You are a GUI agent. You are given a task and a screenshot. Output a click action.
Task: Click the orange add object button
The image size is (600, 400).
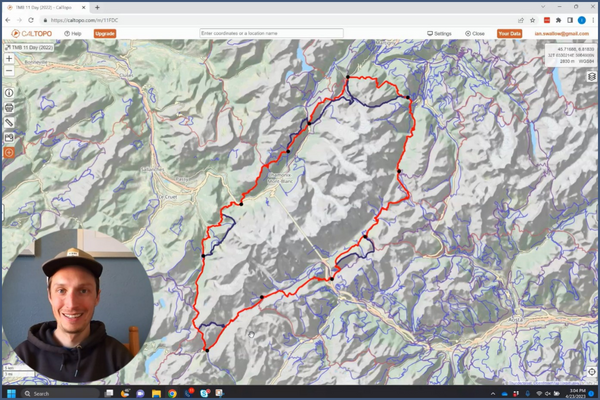coord(9,153)
